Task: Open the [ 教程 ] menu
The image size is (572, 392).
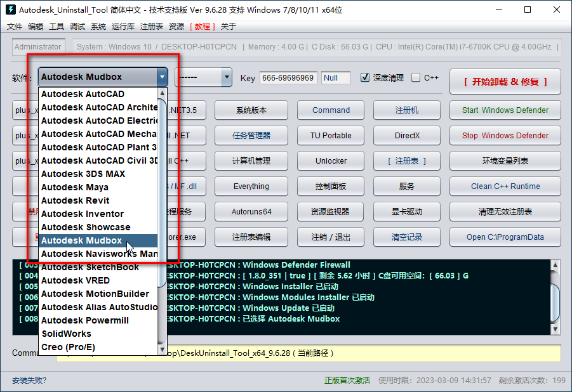Action: coord(202,26)
